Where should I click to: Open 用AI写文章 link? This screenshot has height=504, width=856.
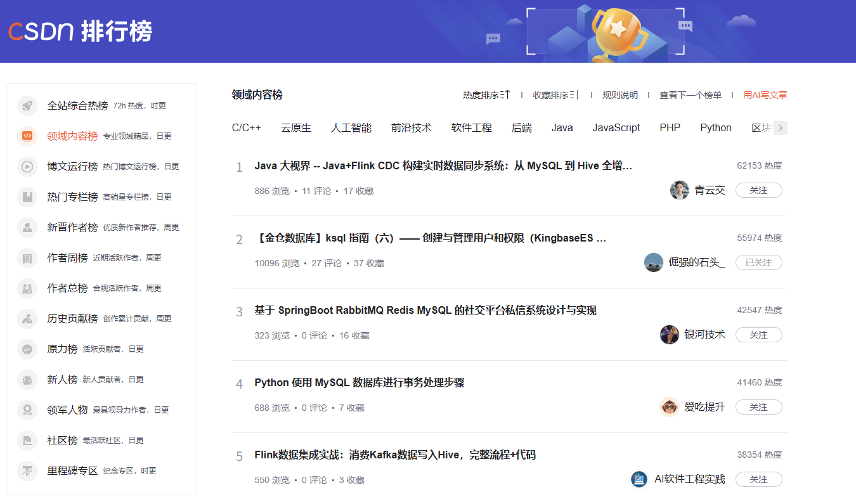pos(765,95)
